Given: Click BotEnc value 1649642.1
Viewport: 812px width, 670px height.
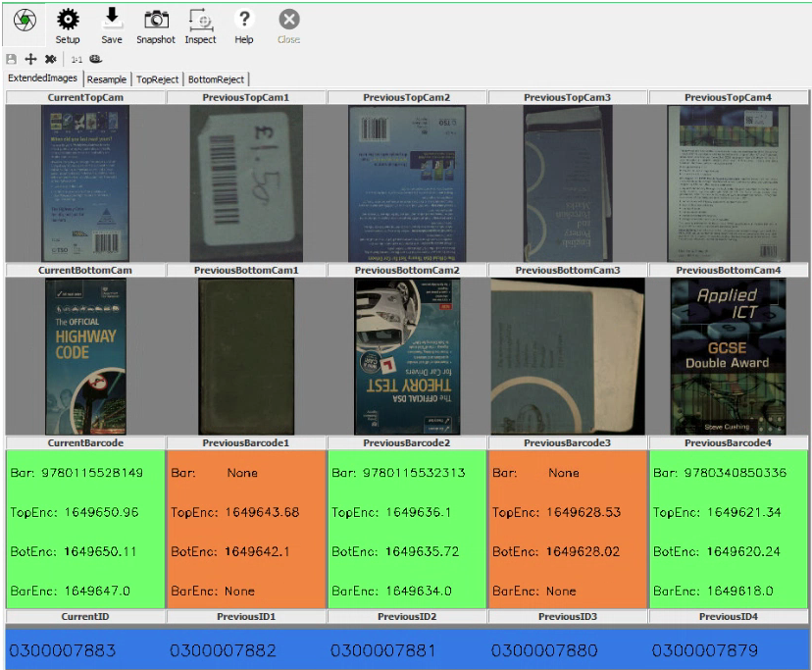Looking at the screenshot, I should coord(257,551).
